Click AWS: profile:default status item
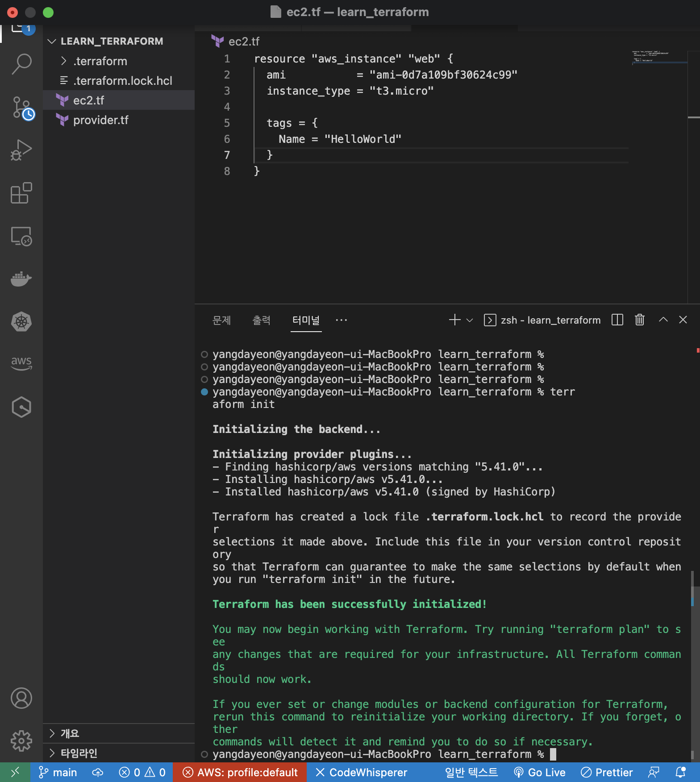The width and height of the screenshot is (700, 782). pos(240,772)
